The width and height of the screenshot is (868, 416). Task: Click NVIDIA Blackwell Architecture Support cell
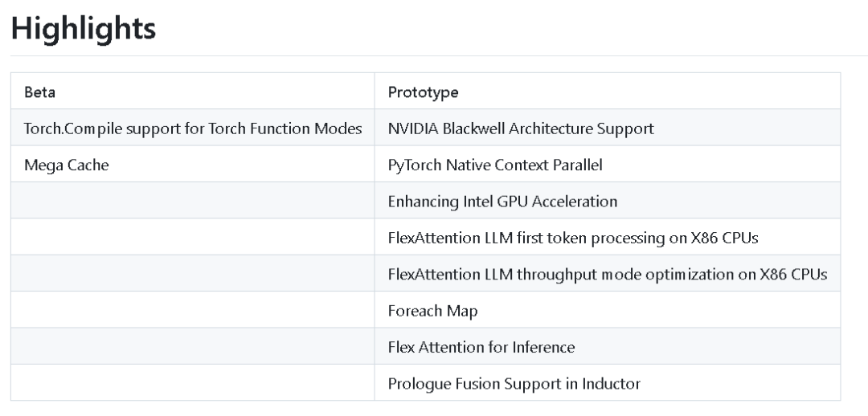click(608, 128)
